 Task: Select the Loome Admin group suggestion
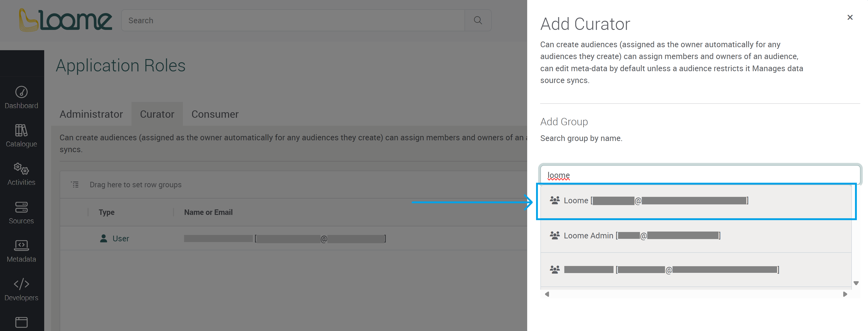[x=696, y=235]
